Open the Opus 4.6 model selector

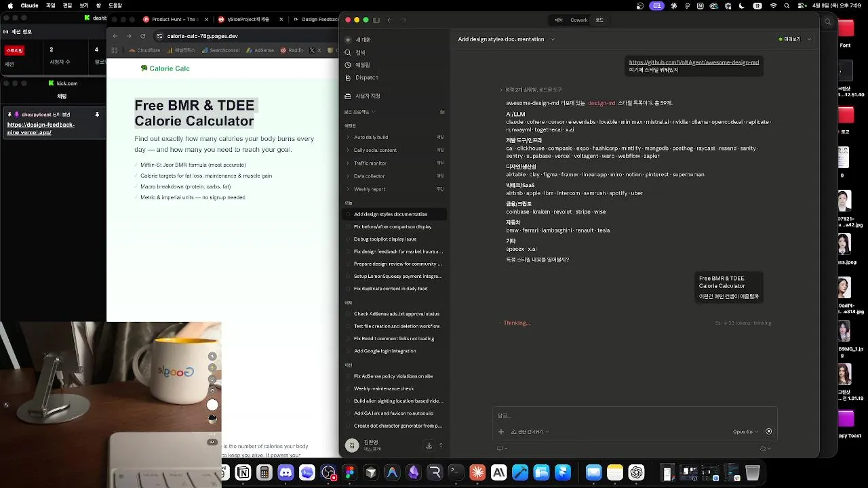point(745,432)
